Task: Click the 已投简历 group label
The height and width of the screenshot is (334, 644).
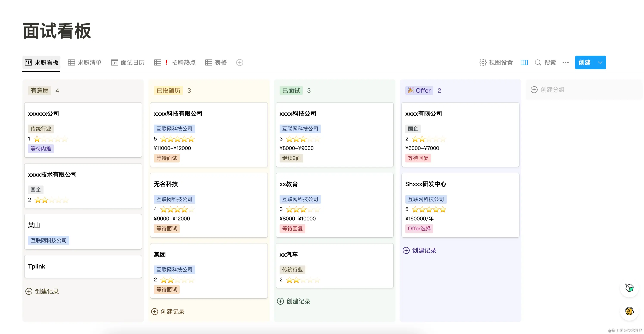Action: click(168, 91)
